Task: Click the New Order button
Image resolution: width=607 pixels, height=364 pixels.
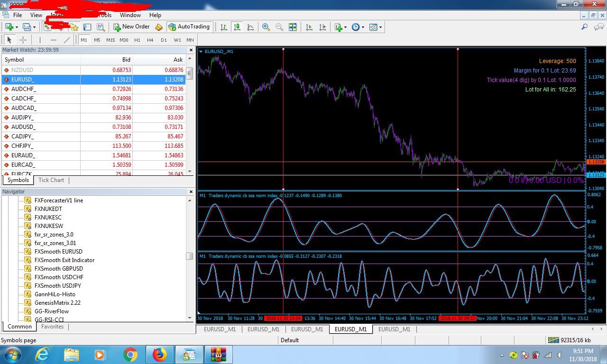Action: (x=132, y=27)
